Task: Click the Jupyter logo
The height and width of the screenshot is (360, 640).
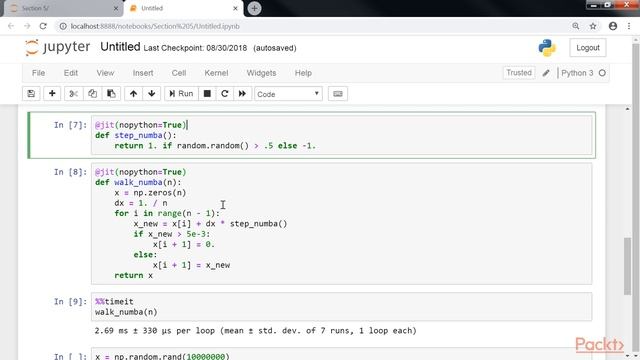Action: tap(57, 47)
